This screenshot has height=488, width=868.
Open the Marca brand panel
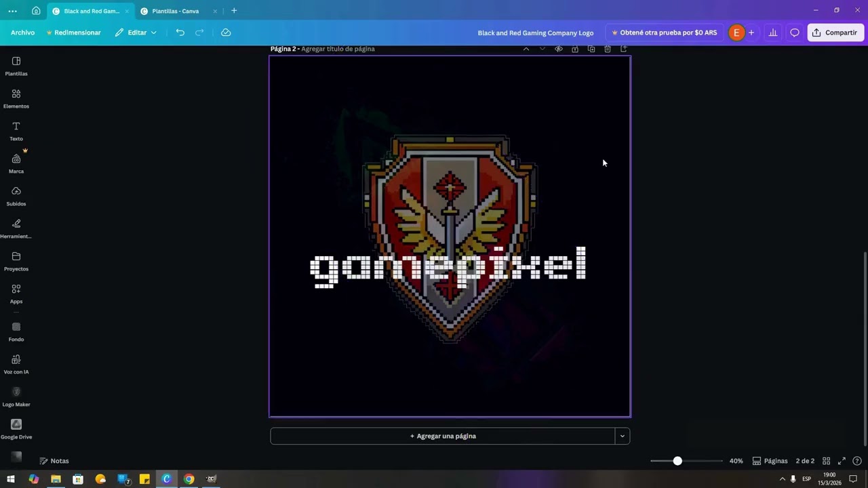pos(16,163)
